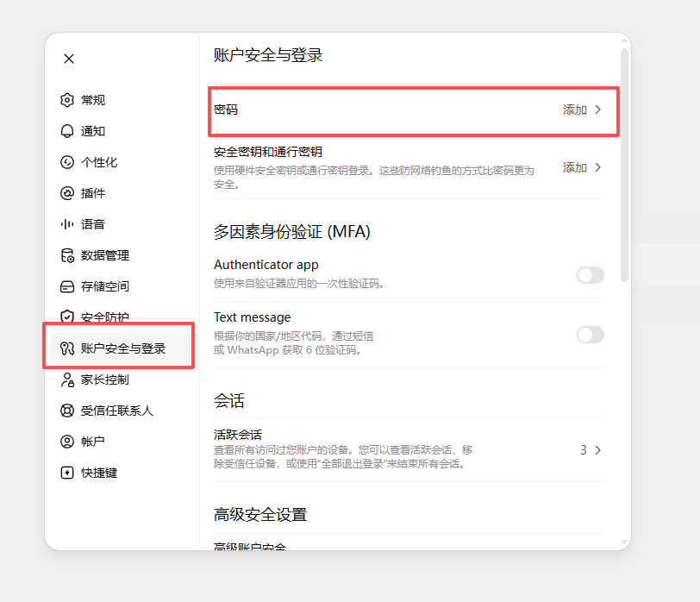Click the 密码 row label
The image size is (700, 602).
pyautogui.click(x=226, y=110)
